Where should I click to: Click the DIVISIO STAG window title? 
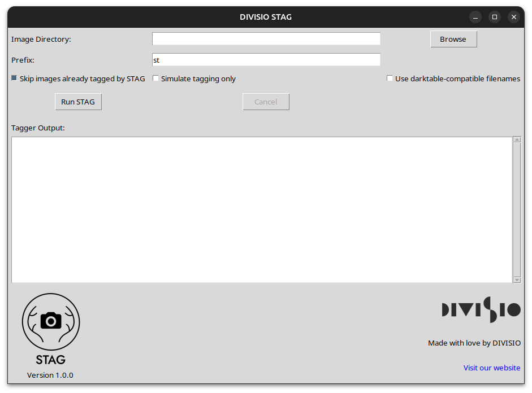(x=266, y=17)
